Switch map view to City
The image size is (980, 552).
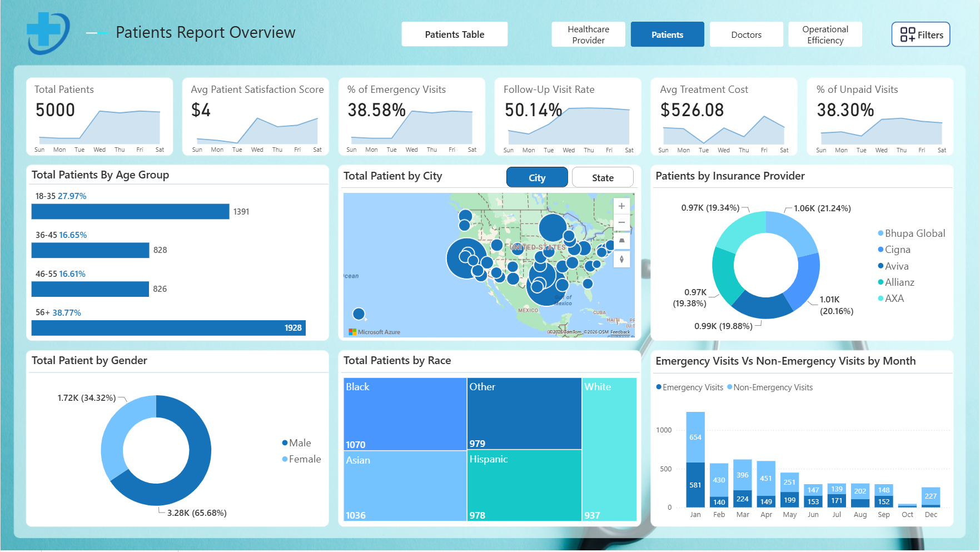coord(537,178)
